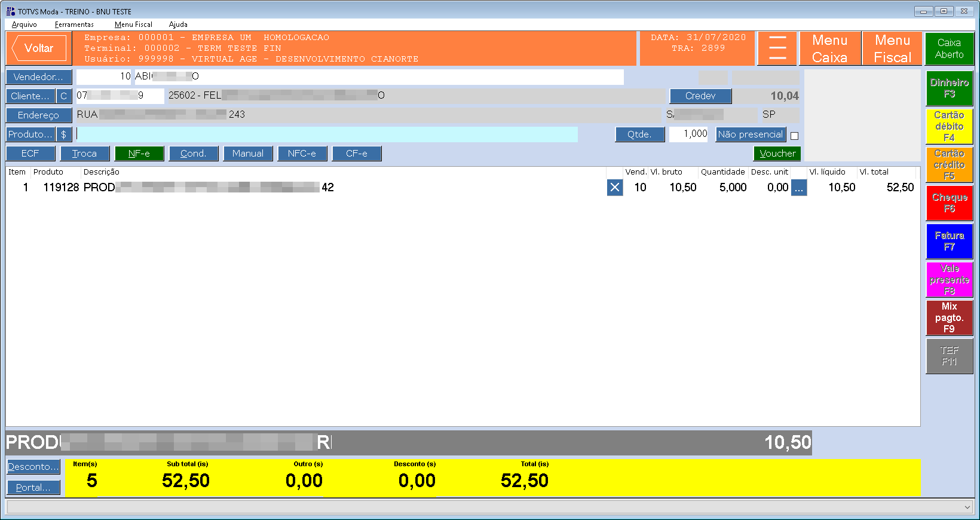Expand the status bar dropdown arrow
Image resolution: width=980 pixels, height=520 pixels.
(967, 507)
